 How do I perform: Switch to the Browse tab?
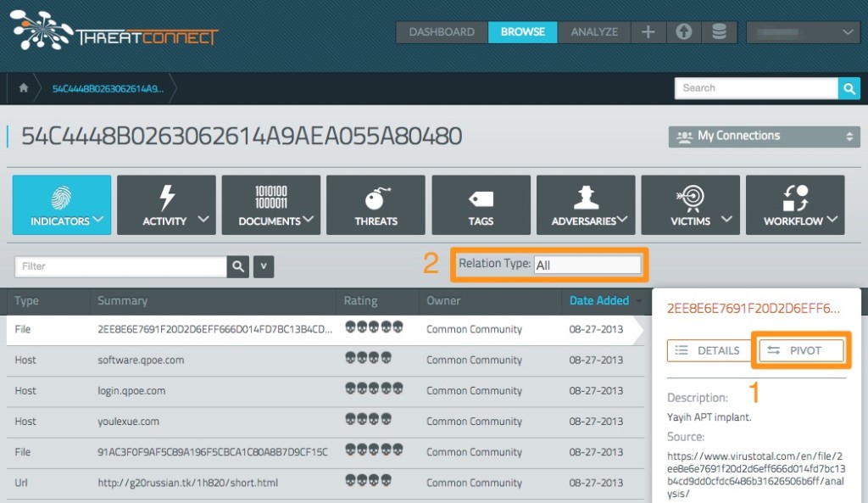pos(522,32)
